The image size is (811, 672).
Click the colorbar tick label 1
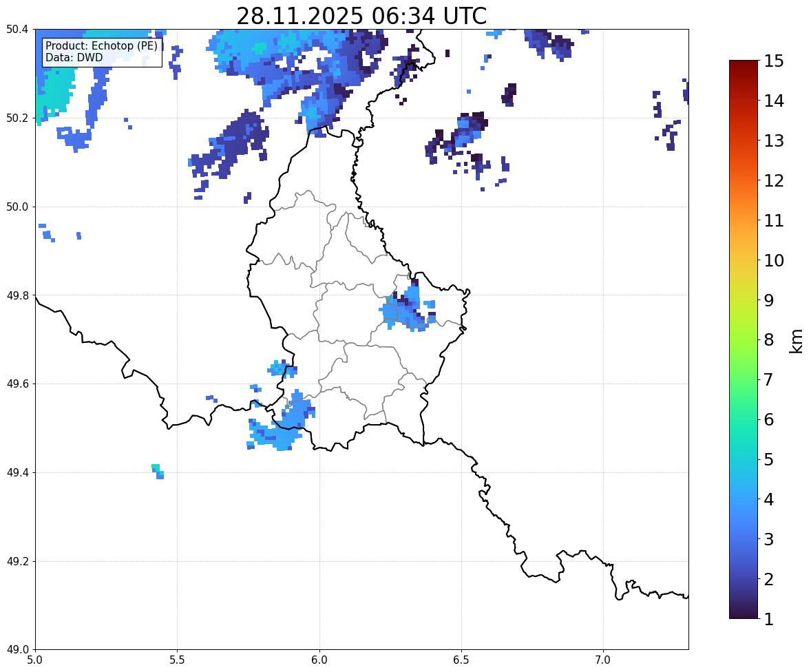[768, 619]
